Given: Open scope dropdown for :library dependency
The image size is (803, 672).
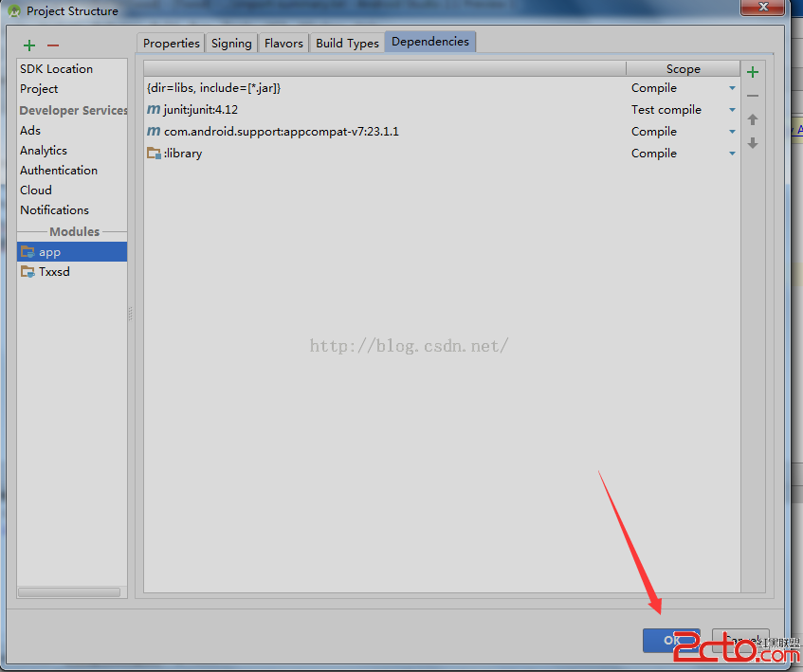Looking at the screenshot, I should 732,153.
